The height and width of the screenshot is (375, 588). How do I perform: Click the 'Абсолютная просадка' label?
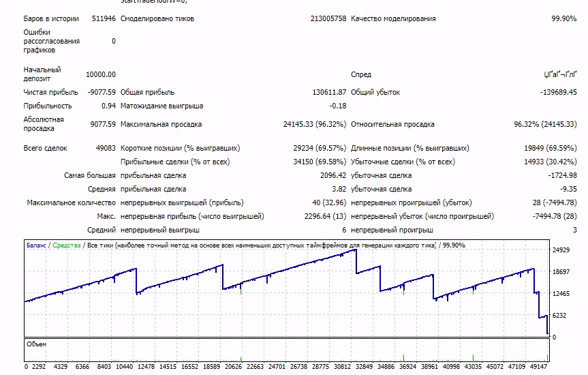coord(44,124)
